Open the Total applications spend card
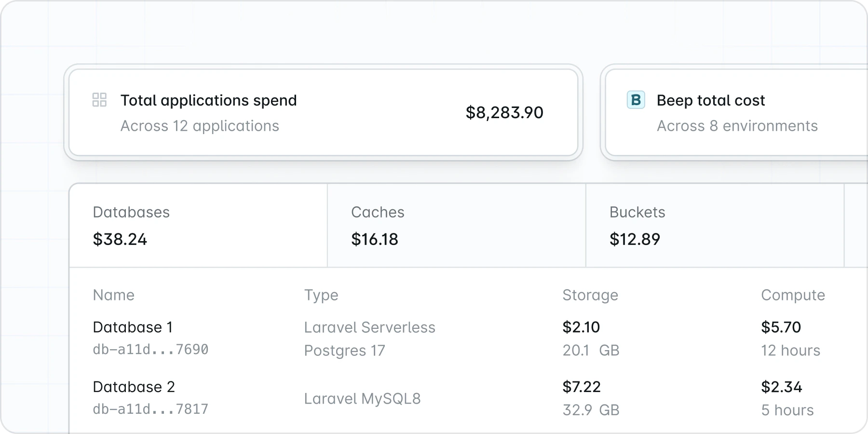The height and width of the screenshot is (434, 868). [x=324, y=112]
